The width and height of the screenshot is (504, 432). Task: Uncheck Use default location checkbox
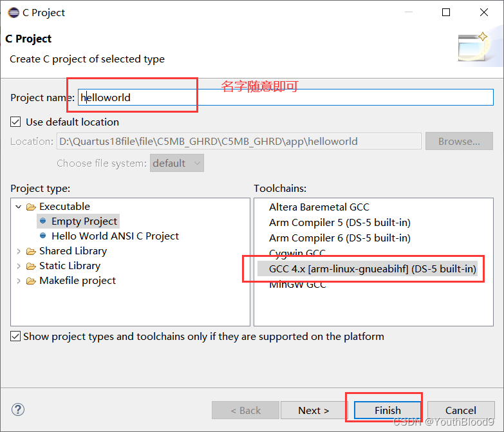click(x=16, y=122)
